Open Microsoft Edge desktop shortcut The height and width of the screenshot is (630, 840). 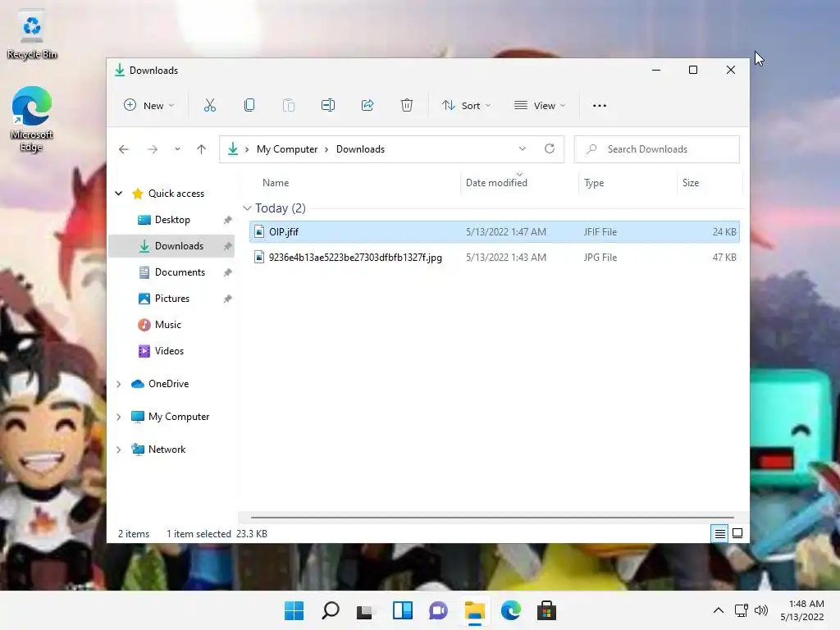pyautogui.click(x=32, y=119)
